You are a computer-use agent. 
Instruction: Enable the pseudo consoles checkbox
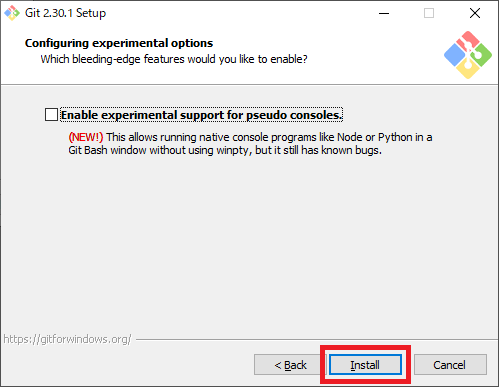click(51, 115)
